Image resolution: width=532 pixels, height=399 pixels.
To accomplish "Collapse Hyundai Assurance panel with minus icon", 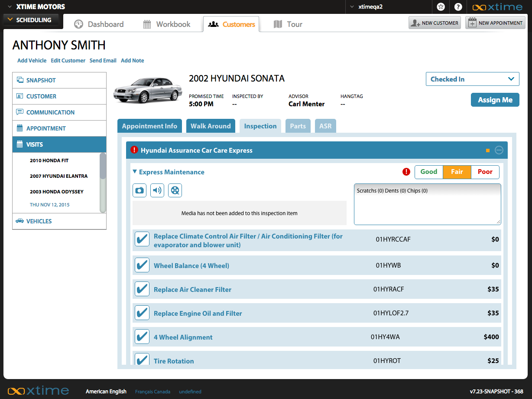I will (x=499, y=150).
